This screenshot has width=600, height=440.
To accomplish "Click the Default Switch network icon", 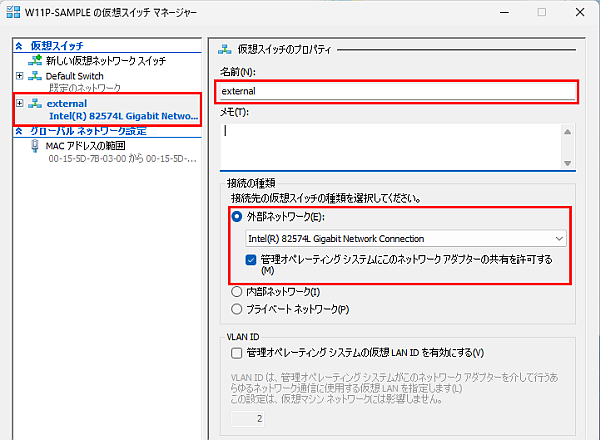I will coord(35,76).
